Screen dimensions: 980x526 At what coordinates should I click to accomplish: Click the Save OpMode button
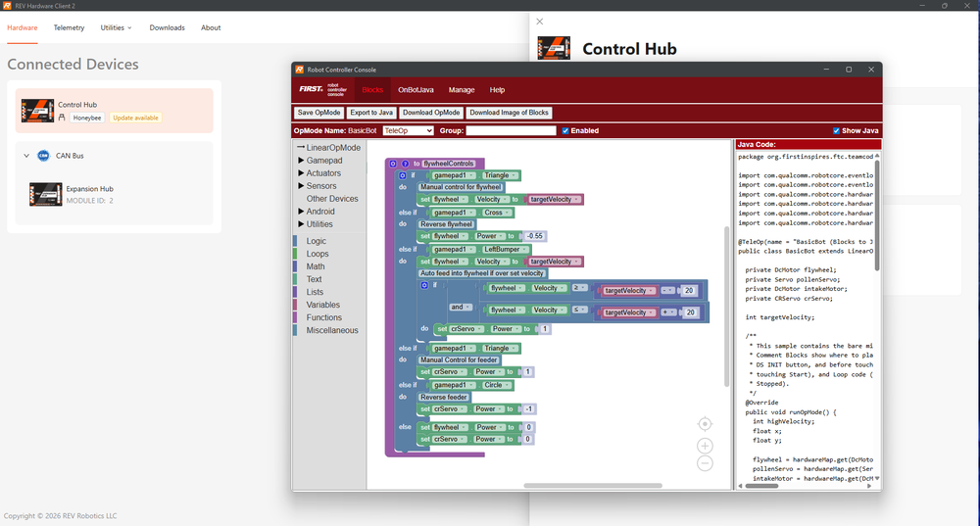coord(318,113)
